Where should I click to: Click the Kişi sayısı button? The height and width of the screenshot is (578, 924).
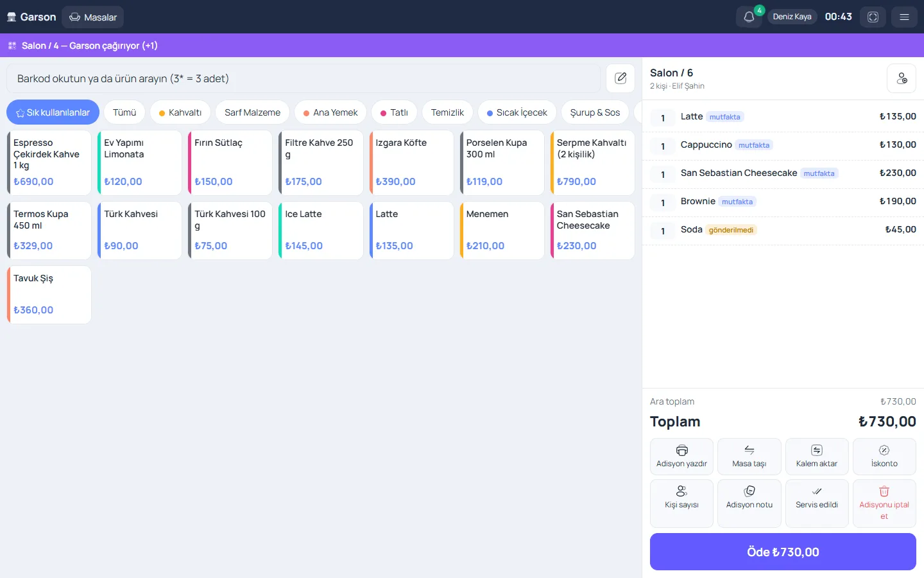pos(681,504)
